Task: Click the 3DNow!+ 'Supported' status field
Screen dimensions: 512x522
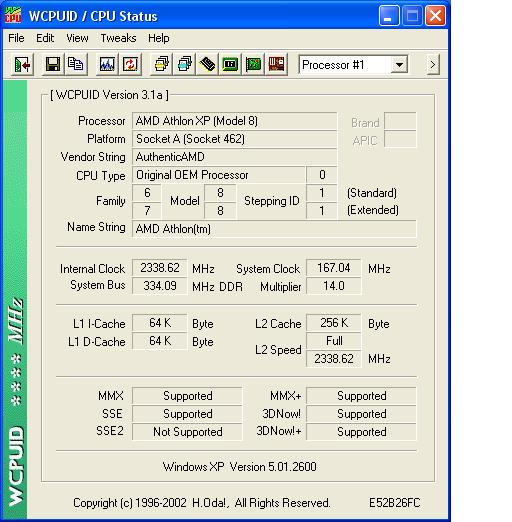Action: coord(361,432)
